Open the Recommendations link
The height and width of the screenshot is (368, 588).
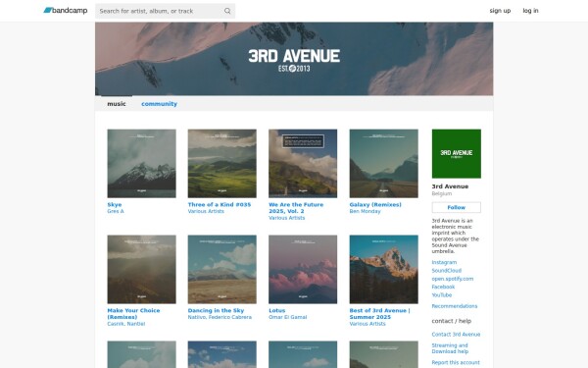455,306
